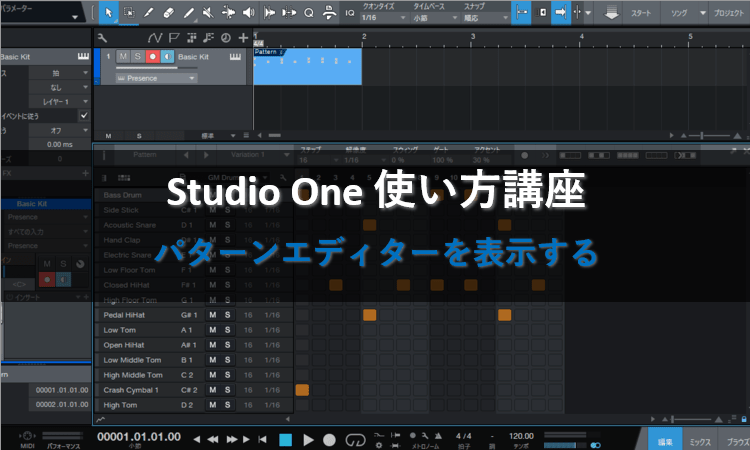Select the Listen speaker tool
This screenshot has width=750, height=450.
(x=249, y=13)
